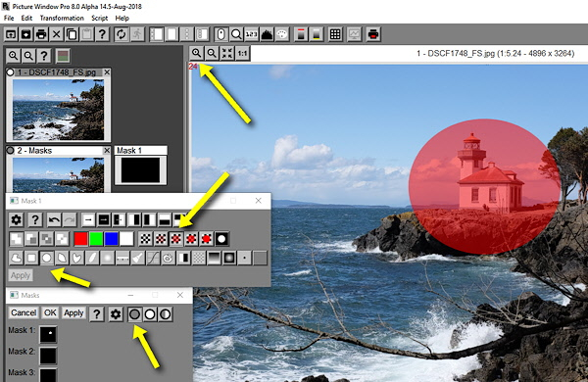Click the yellow-bottomed gradient strip icon
The width and height of the screenshot is (588, 382).
pyautogui.click(x=317, y=34)
